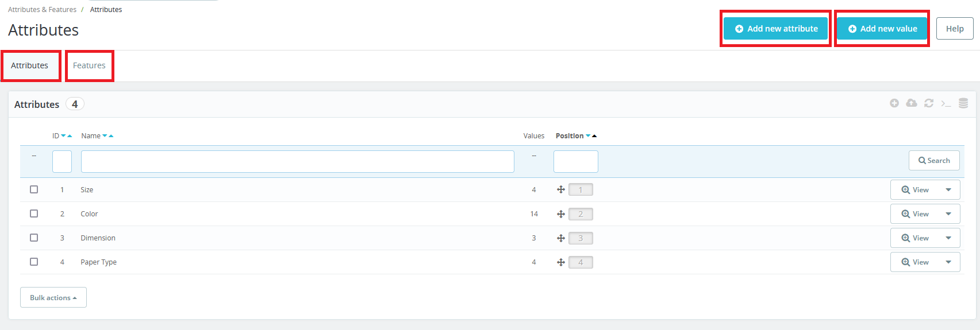Check the Dimension row checkbox
This screenshot has height=330, width=980.
point(34,238)
